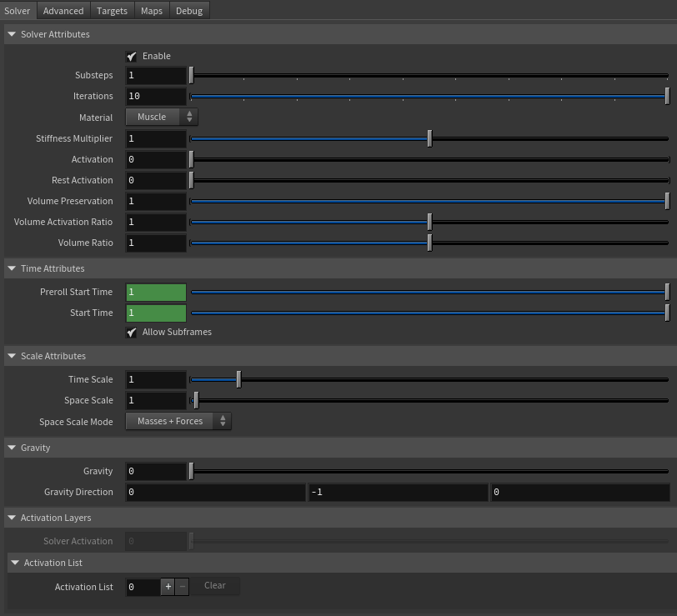Toggle the Allow Subframes checkbox
This screenshot has width=677, height=616.
pos(131,333)
